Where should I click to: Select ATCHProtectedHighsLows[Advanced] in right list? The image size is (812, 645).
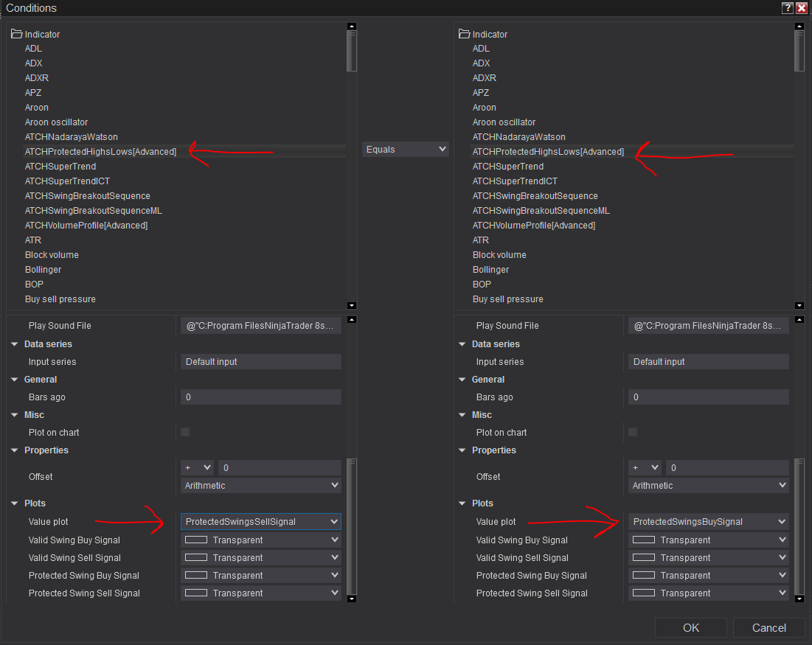point(548,152)
